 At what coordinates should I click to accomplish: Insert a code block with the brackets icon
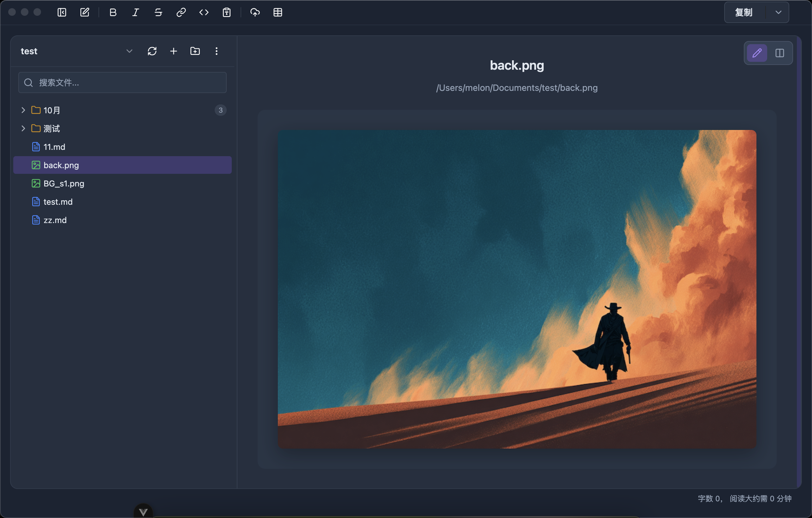(204, 13)
